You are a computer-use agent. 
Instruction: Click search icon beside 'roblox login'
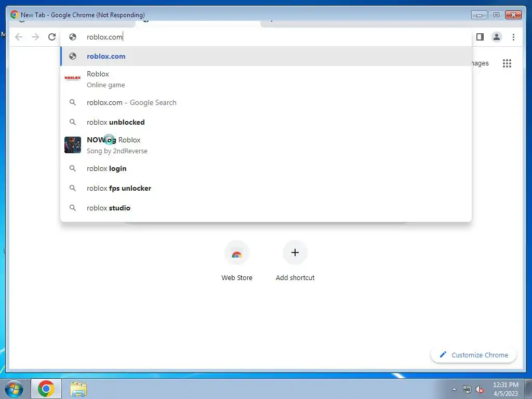coord(73,168)
